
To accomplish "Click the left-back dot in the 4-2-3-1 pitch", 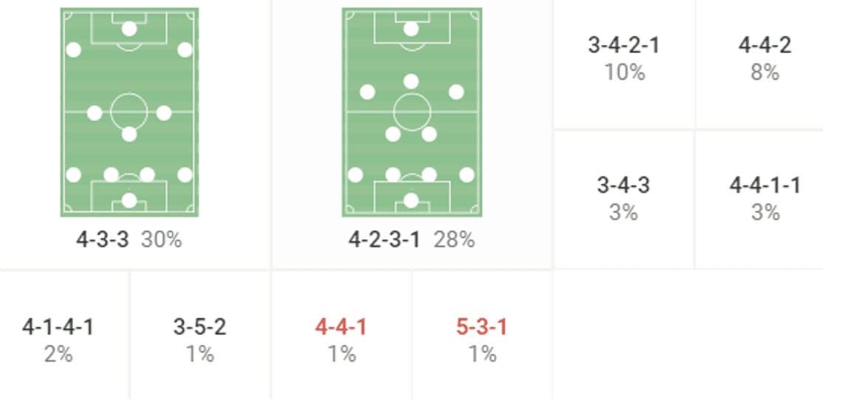I will pos(356,175).
